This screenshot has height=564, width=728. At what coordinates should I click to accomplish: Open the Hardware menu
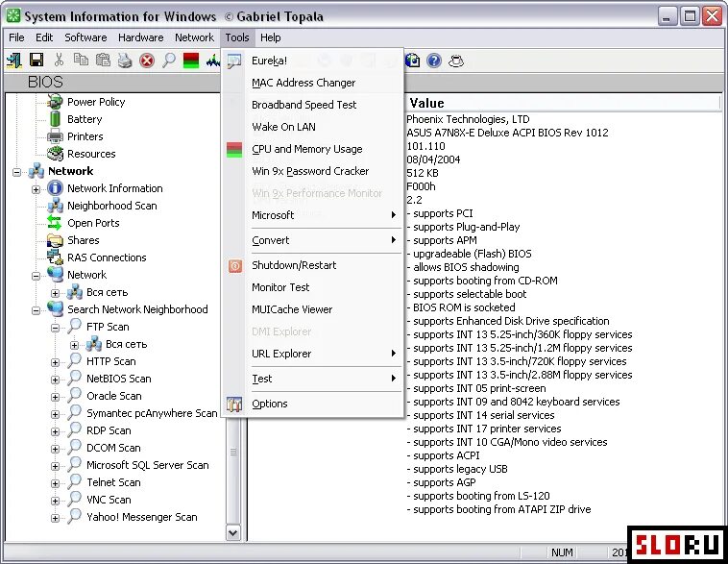pyautogui.click(x=140, y=37)
